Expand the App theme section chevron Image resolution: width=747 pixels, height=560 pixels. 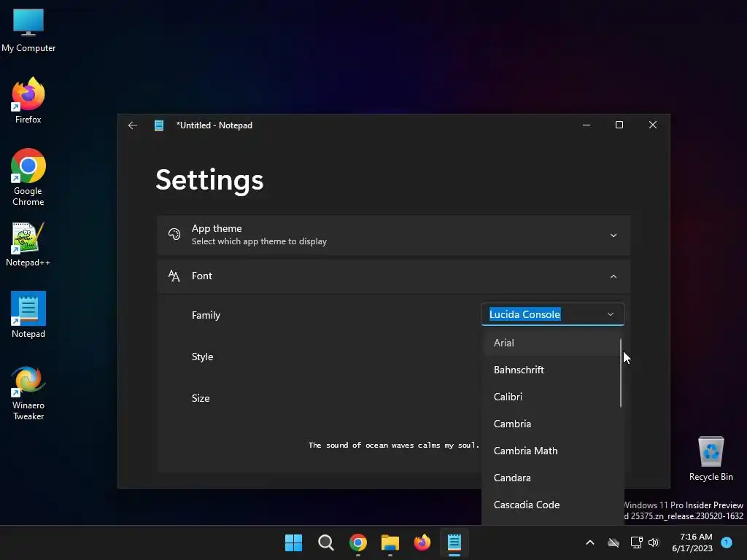[614, 236]
